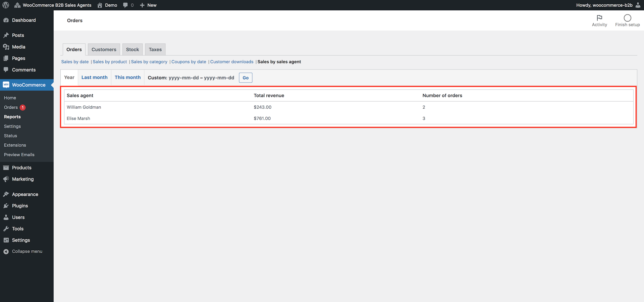Select the Last month date range
This screenshot has height=302, width=644.
click(94, 78)
